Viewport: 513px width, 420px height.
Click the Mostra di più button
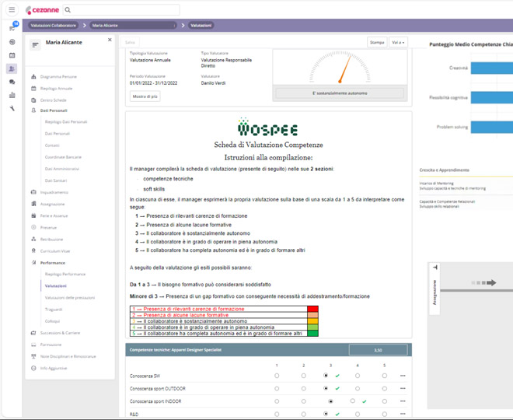[145, 96]
